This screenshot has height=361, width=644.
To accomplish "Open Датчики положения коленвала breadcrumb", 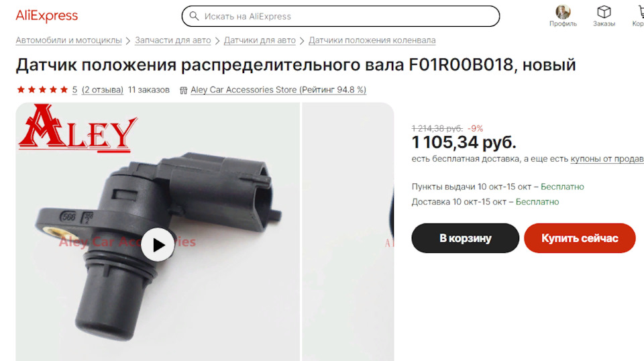I will pos(372,40).
